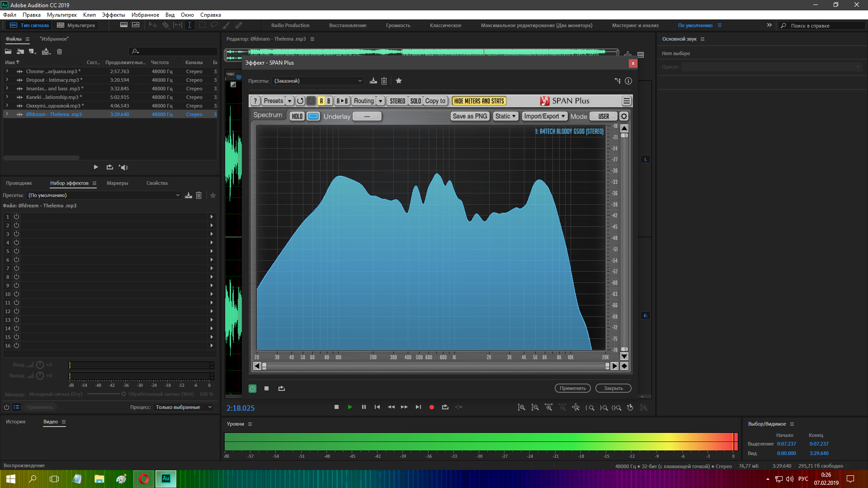Toggle power for effect slot 1

coord(16,217)
